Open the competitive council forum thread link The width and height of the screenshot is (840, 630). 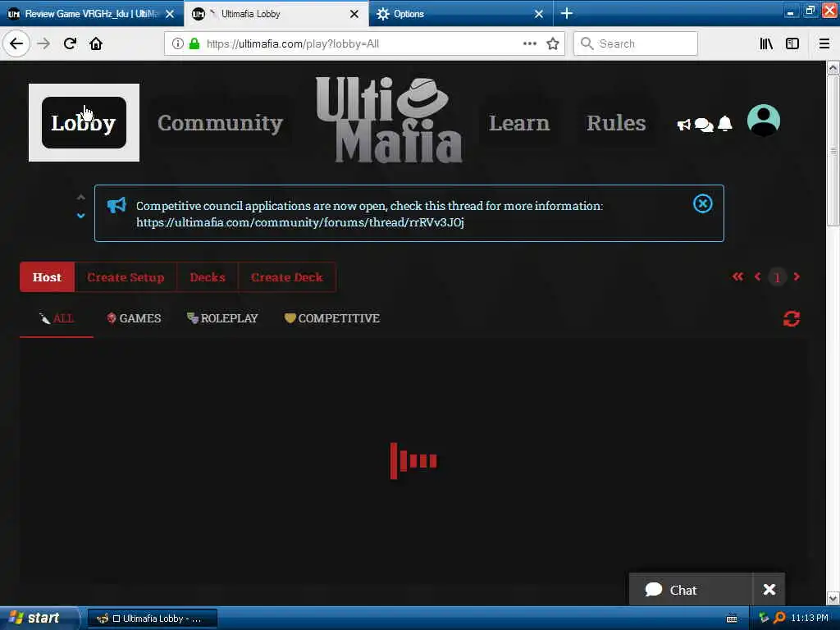[300, 222]
